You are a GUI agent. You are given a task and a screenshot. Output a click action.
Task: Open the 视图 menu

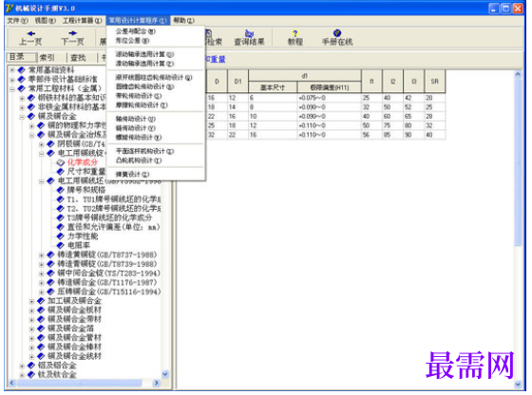coord(46,21)
